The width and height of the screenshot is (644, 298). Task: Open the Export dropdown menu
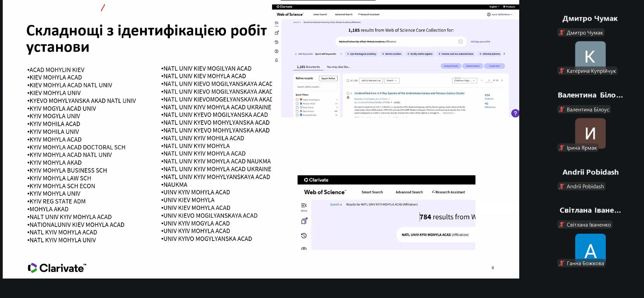click(392, 81)
